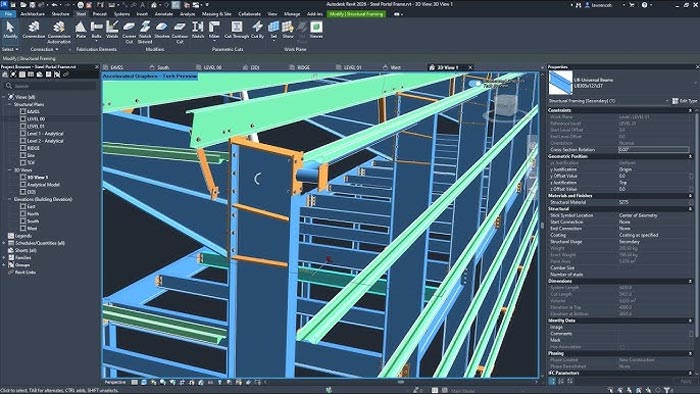700x394 pixels.
Task: Select Analytical Model 3D view
Action: [43, 184]
